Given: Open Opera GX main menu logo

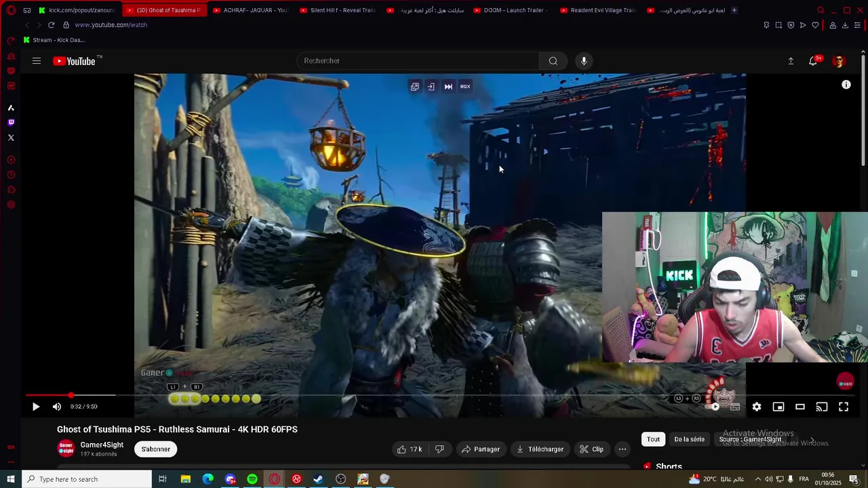Looking at the screenshot, I should [x=11, y=10].
